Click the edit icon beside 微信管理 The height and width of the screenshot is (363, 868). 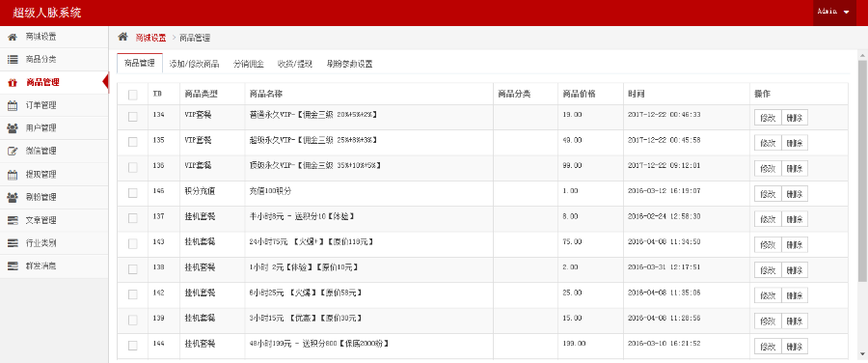[13, 151]
